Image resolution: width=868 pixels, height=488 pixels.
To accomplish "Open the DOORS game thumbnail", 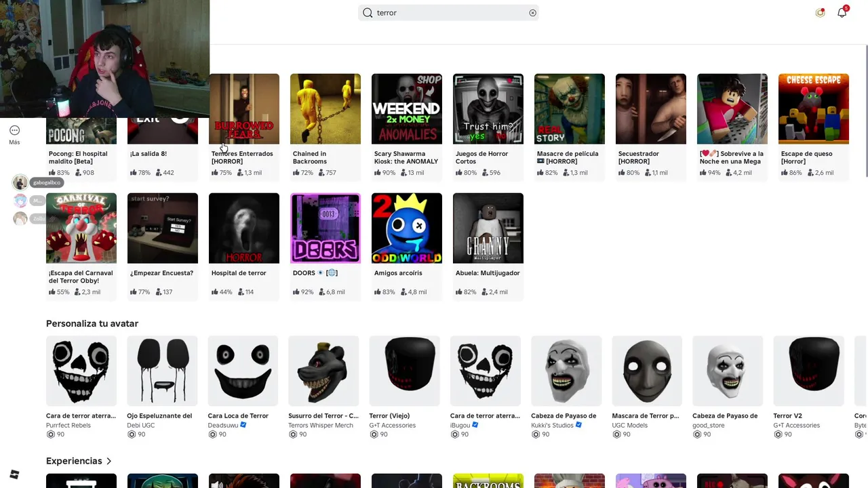I will tap(325, 228).
